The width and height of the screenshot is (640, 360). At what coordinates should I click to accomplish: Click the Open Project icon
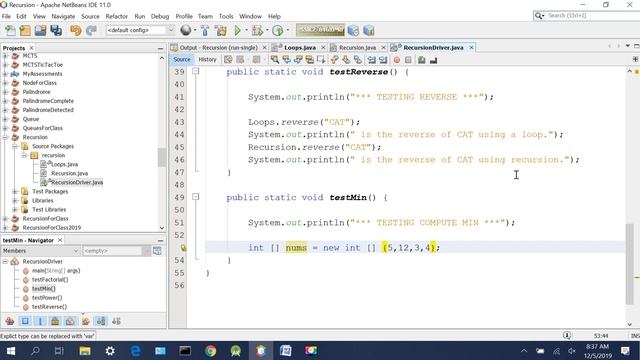[40, 31]
